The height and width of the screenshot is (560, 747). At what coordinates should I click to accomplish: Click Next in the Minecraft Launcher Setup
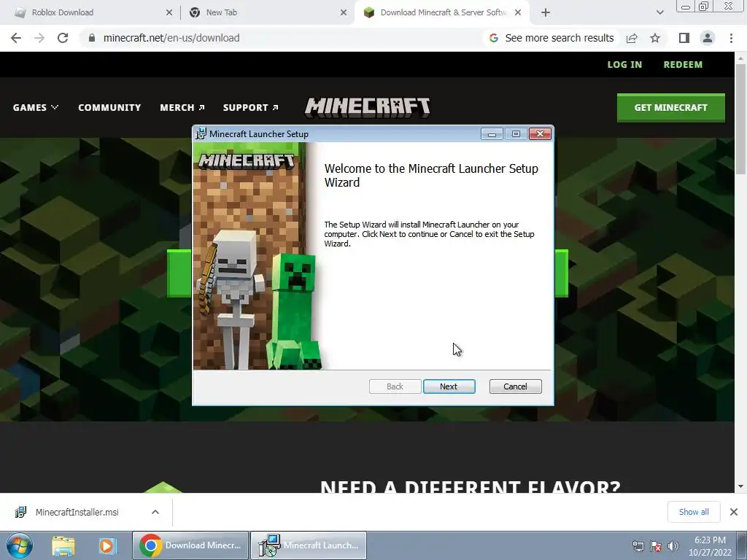point(449,386)
